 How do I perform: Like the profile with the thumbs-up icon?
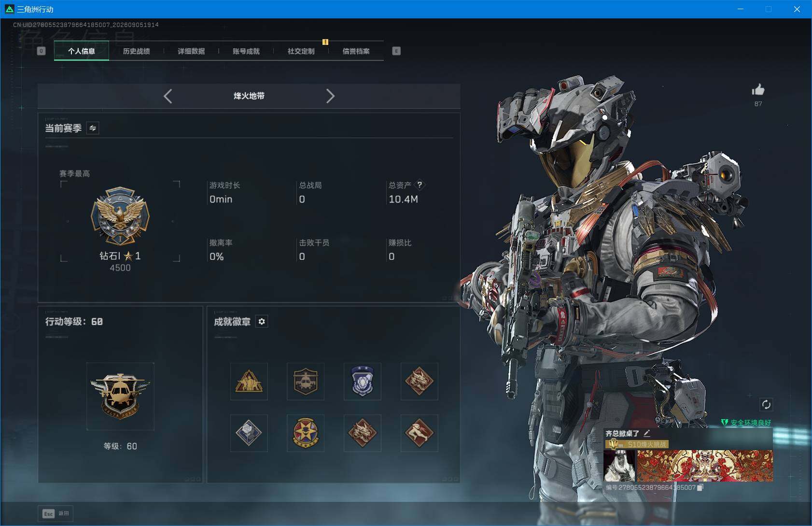tap(758, 89)
